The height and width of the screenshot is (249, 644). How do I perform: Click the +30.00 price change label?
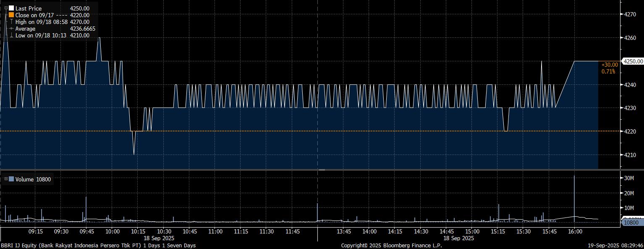tap(610, 65)
